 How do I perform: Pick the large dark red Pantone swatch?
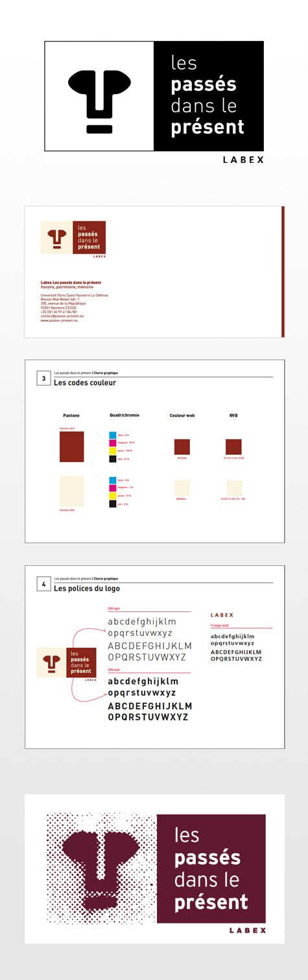[x=71, y=447]
